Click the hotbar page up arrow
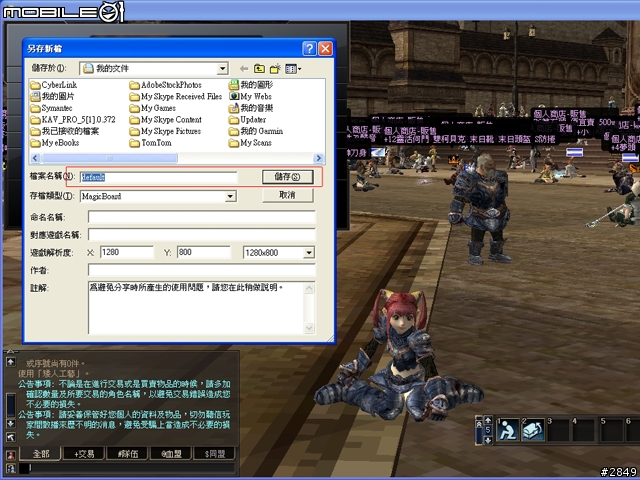Viewport: 640px width, 480px height. tap(488, 420)
